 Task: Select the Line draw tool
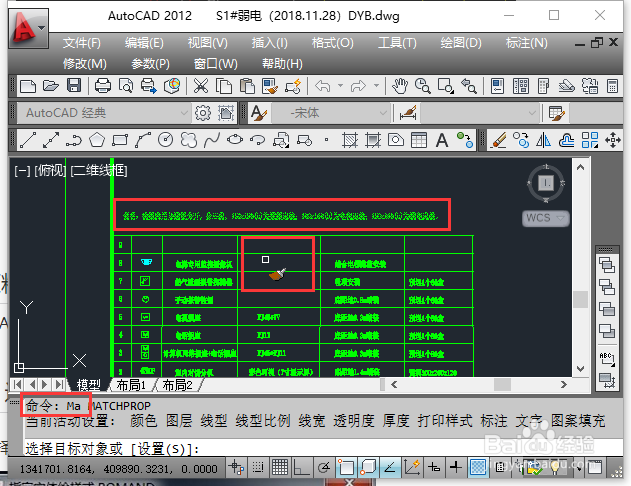click(28, 140)
